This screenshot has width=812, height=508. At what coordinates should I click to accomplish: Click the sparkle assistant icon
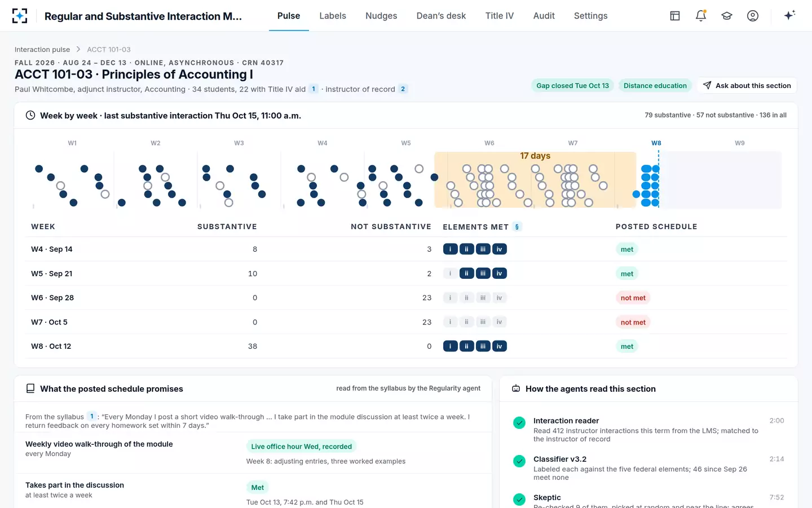pyautogui.click(x=789, y=15)
